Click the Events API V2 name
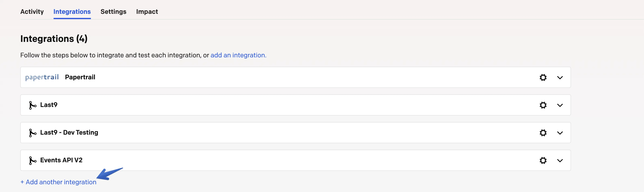The height and width of the screenshot is (192, 644). (61, 160)
